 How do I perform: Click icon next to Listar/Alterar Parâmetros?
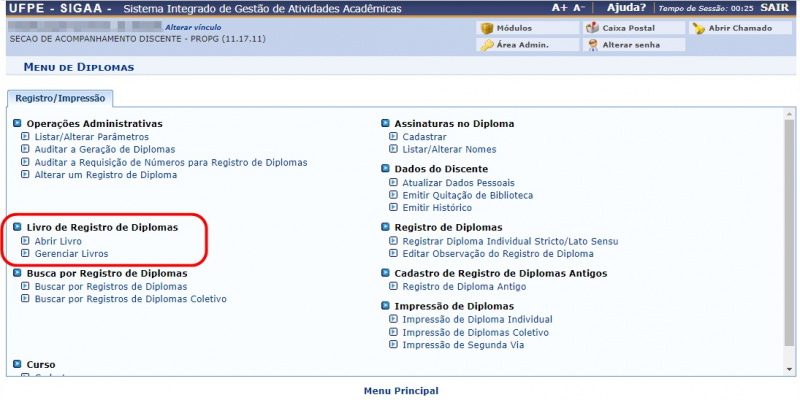(25, 137)
